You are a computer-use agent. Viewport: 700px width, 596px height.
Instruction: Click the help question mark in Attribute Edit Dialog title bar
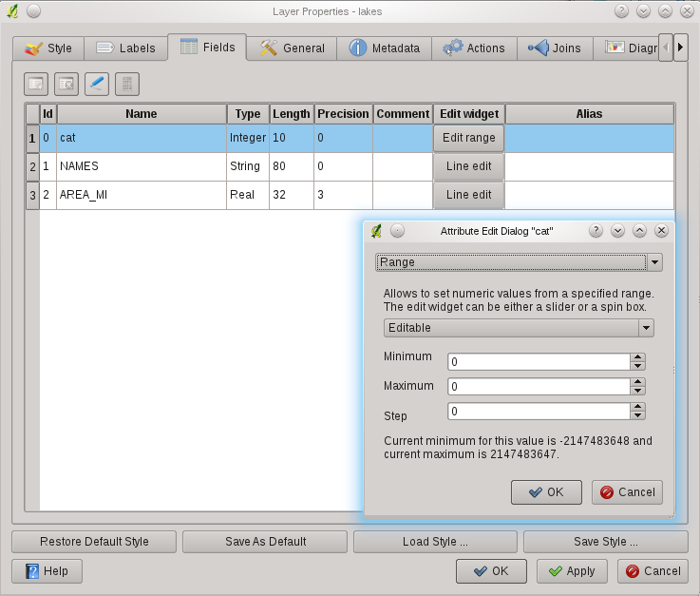(596, 231)
